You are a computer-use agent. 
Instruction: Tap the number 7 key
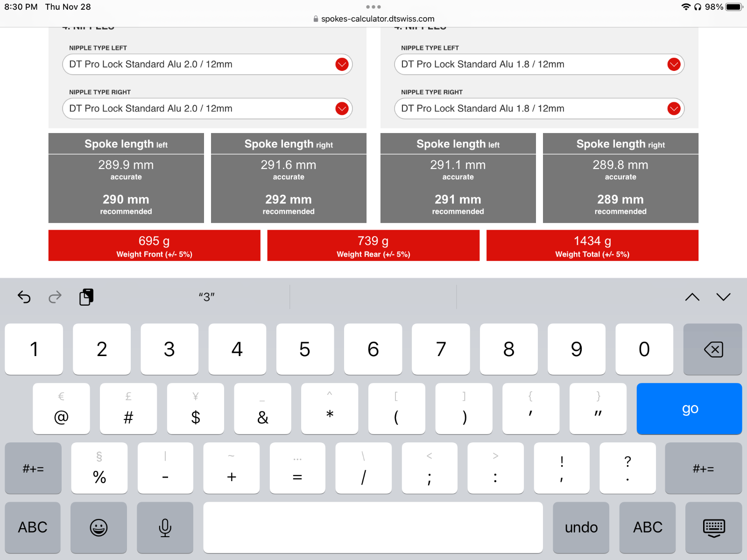click(441, 349)
